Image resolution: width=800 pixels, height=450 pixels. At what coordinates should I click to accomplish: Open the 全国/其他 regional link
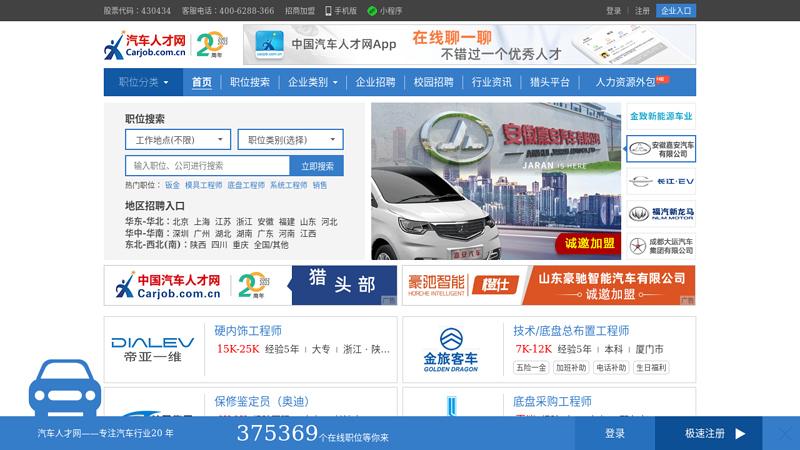[x=271, y=245]
